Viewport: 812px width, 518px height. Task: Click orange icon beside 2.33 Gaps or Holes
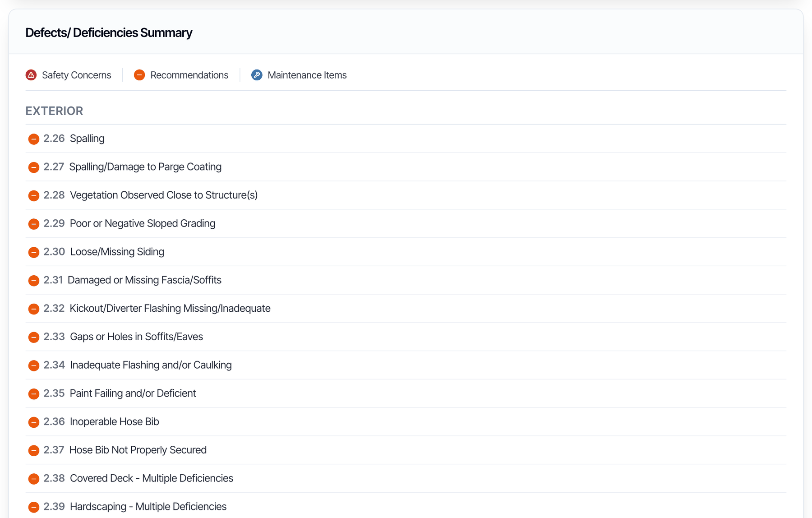click(34, 337)
